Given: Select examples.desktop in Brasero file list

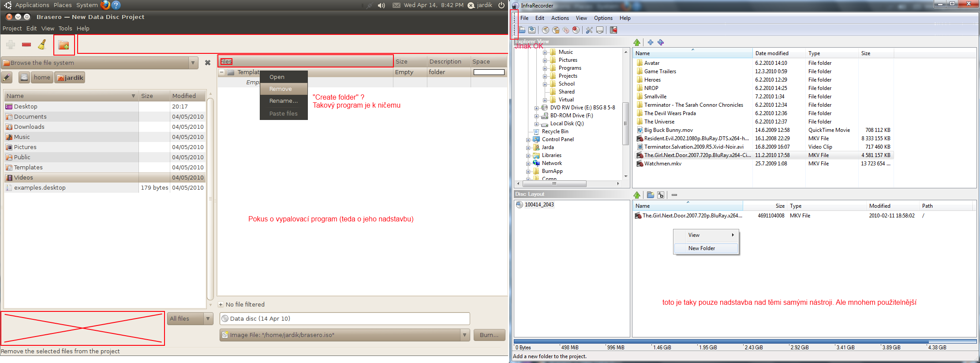Looking at the screenshot, I should (105, 188).
